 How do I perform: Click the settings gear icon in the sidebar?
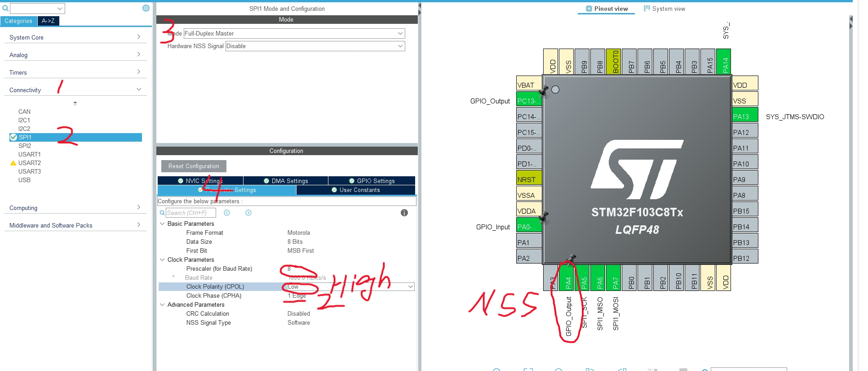click(x=146, y=8)
